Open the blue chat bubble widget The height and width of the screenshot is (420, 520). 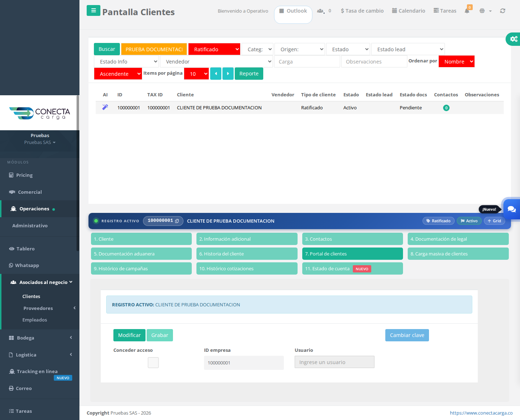pos(512,209)
